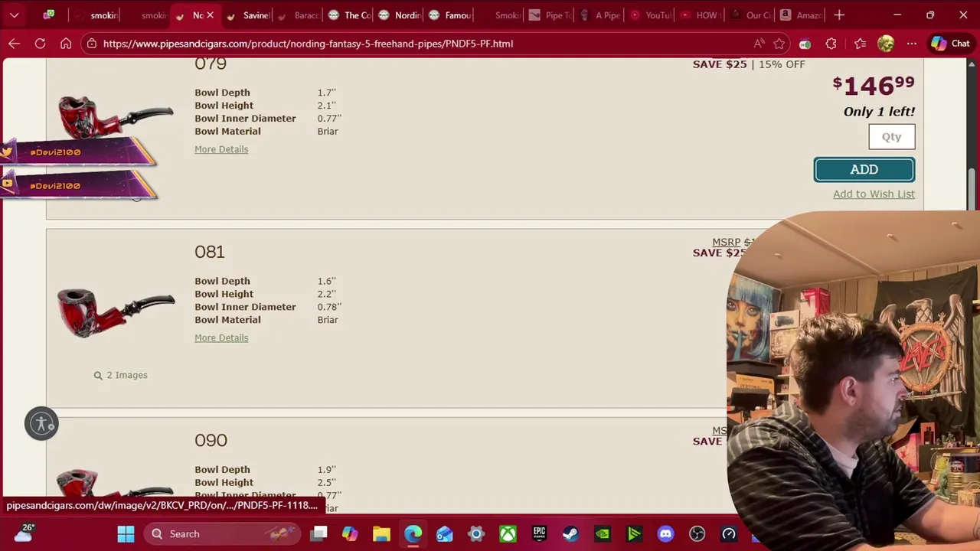This screenshot has width=980, height=551.
Task: Open a new browser tab
Action: tap(839, 15)
